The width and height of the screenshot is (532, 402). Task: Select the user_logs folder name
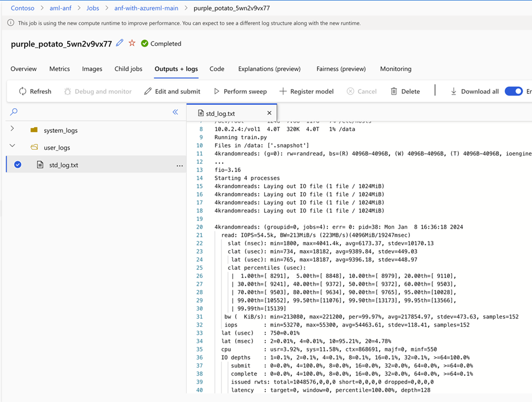coord(57,147)
